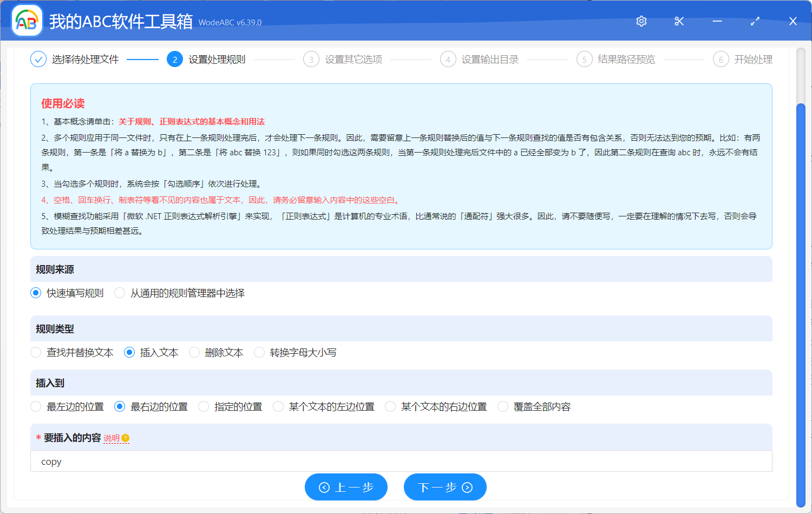Open the settings gear in the title bar
Screen dimensions: 812x514
pyautogui.click(x=641, y=21)
